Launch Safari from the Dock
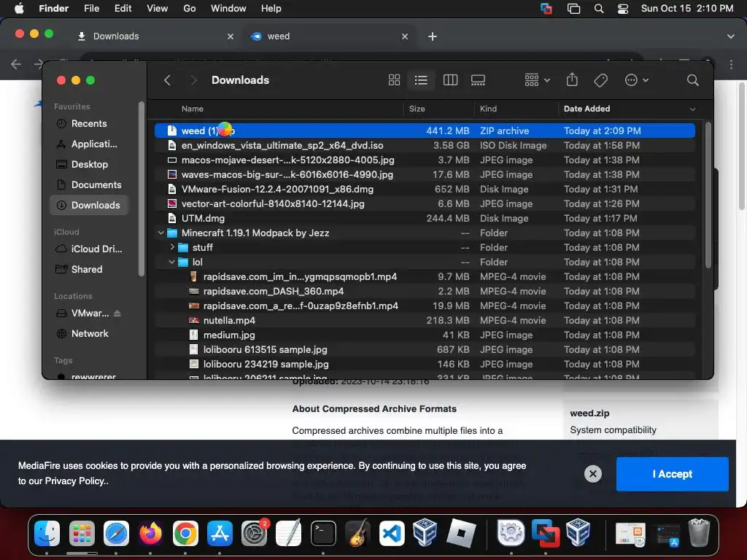 116,533
